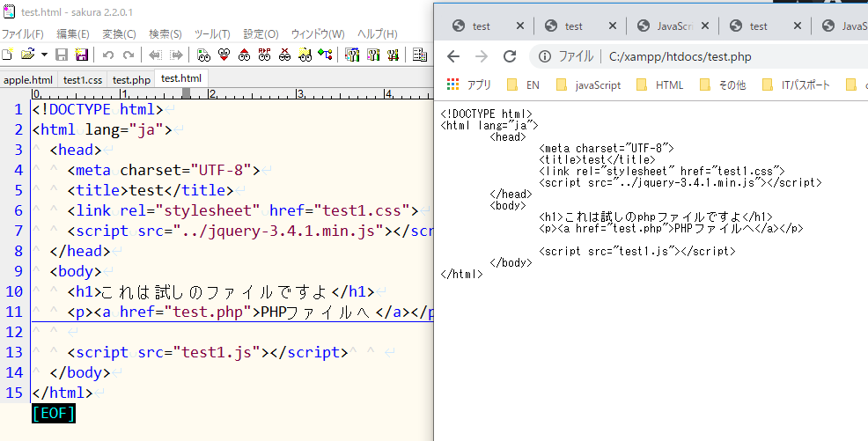
Task: Click the [EOF] marker in the editor
Action: [x=54, y=413]
